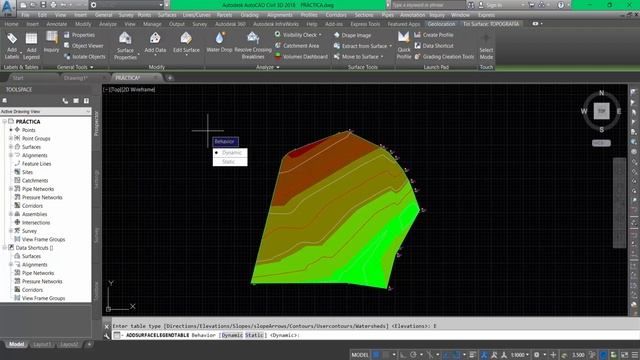Click the Save icon in quick access toolbar
Screen dimensions: 640x360
tap(43, 5)
